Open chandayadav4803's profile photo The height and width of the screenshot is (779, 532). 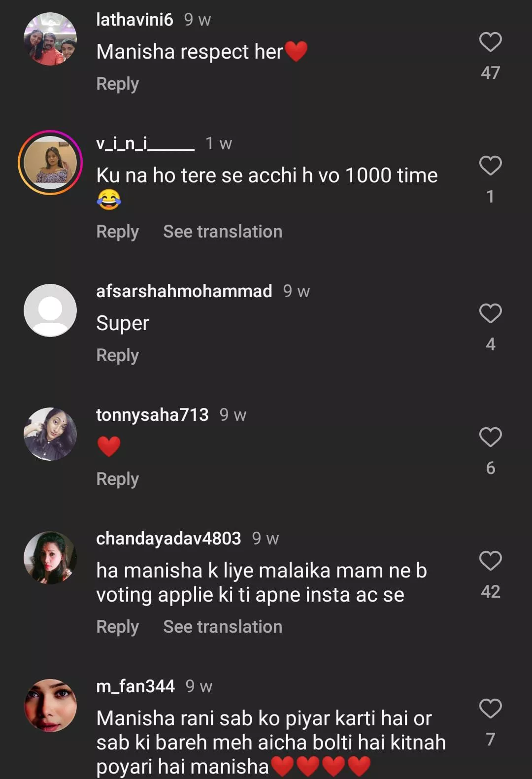pos(50,558)
